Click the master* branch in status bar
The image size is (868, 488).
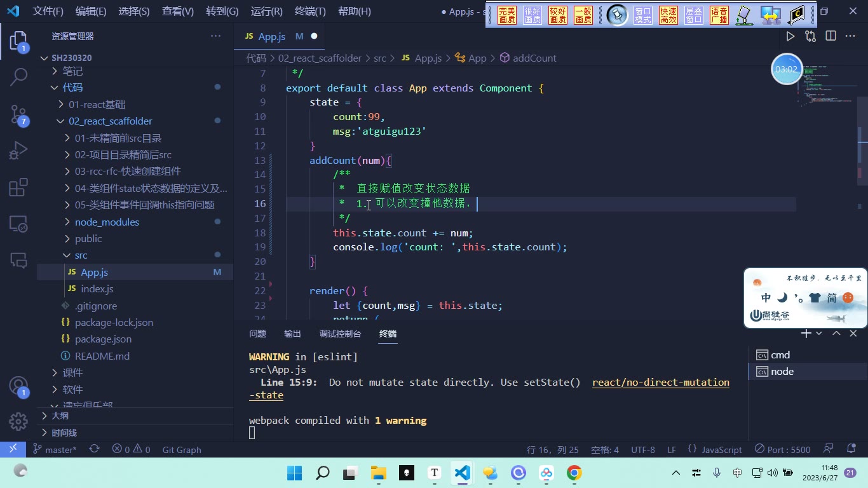[55, 449]
